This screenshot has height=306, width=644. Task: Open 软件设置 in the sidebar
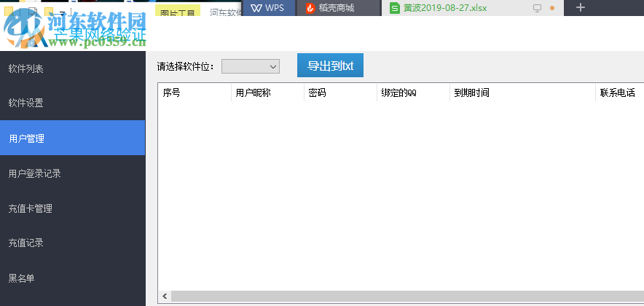point(72,103)
